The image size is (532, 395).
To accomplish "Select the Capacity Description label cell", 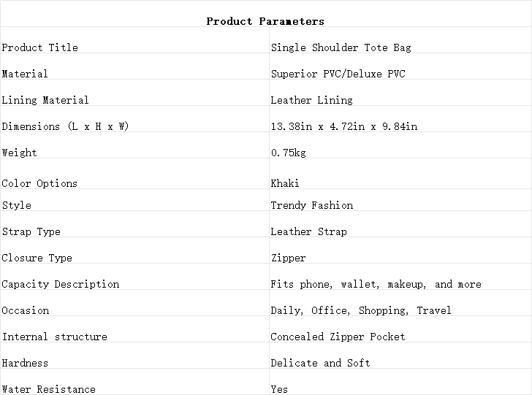I will (x=134, y=277).
